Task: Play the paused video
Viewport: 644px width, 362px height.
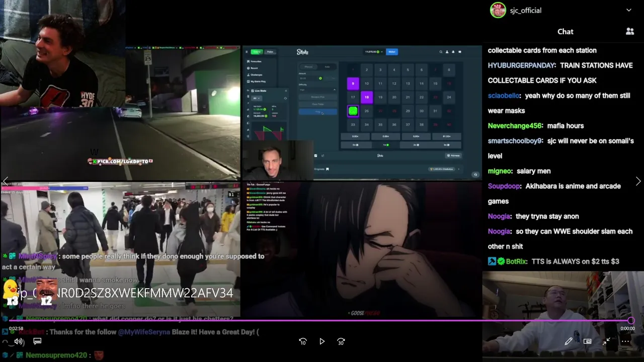Action: click(x=322, y=341)
